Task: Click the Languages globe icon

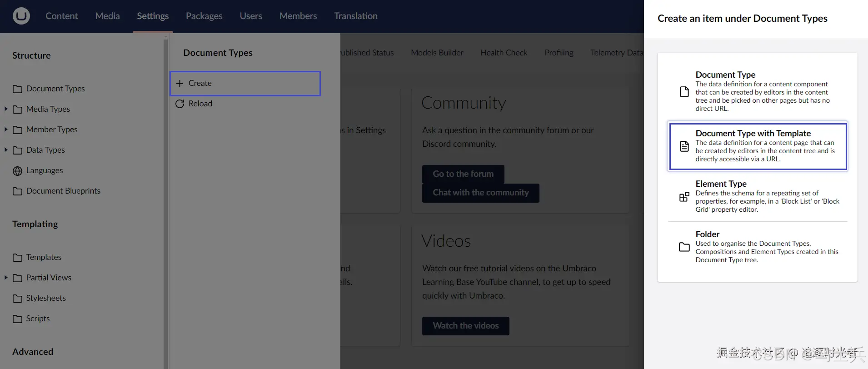Action: coord(17,171)
